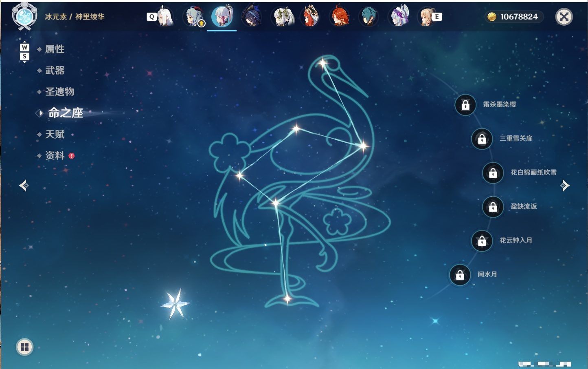This screenshot has width=588, height=369.
Task: Select the orange-haired Tartaglia avatar
Action: point(340,17)
